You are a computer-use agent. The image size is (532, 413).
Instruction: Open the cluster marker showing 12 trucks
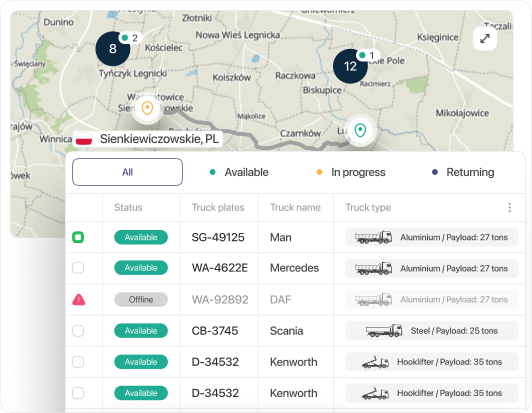tap(350, 66)
